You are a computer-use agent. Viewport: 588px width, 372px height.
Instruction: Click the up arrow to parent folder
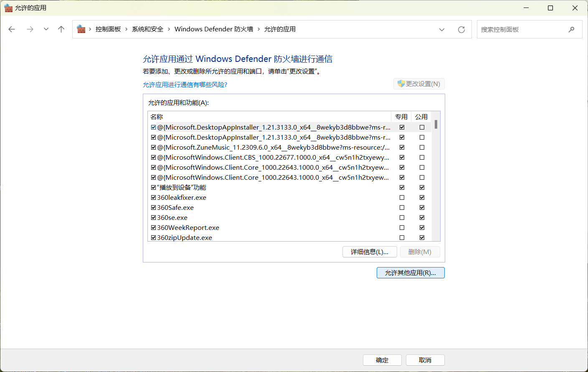click(61, 29)
